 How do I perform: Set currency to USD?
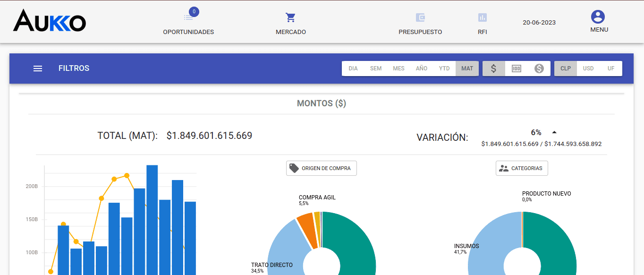pyautogui.click(x=588, y=69)
